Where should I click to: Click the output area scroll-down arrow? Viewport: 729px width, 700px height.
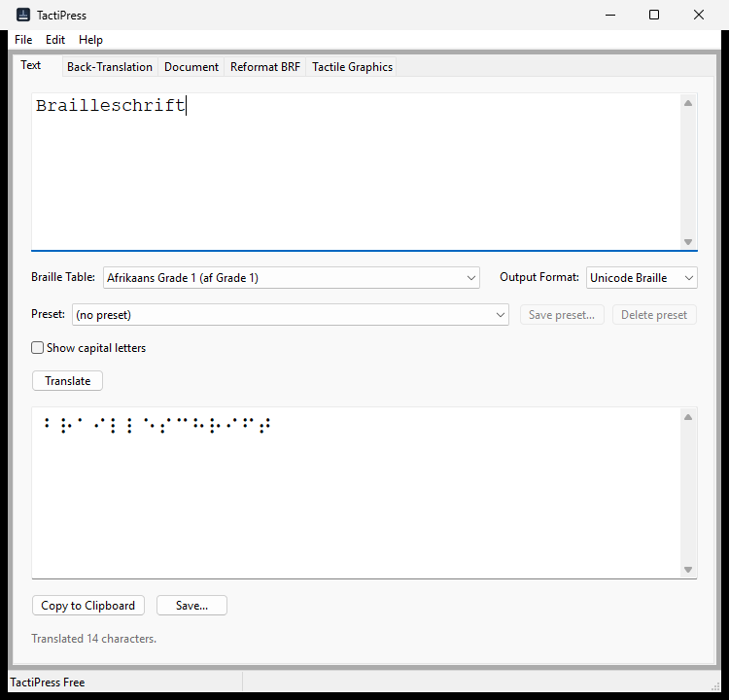tap(688, 570)
